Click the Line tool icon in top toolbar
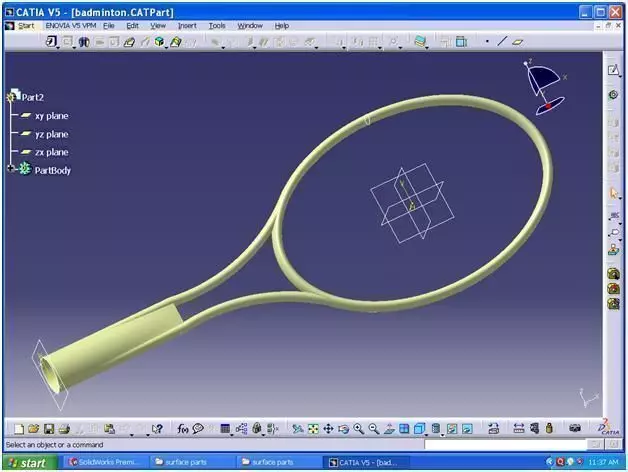 coord(502,41)
